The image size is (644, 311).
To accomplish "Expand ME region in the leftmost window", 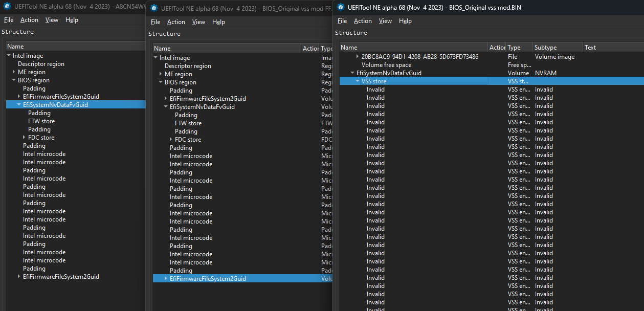I will [x=14, y=72].
